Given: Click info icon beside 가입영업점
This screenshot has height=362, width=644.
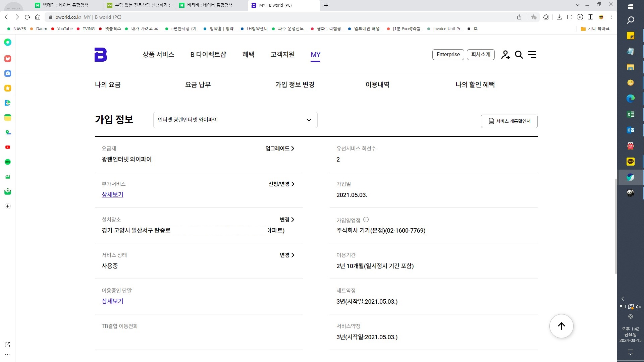Looking at the screenshot, I should [x=366, y=220].
